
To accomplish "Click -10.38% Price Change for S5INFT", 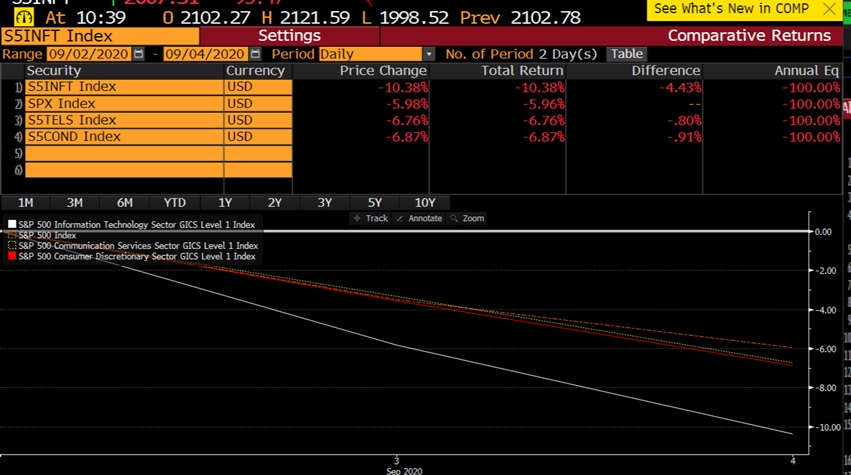I will [403, 87].
